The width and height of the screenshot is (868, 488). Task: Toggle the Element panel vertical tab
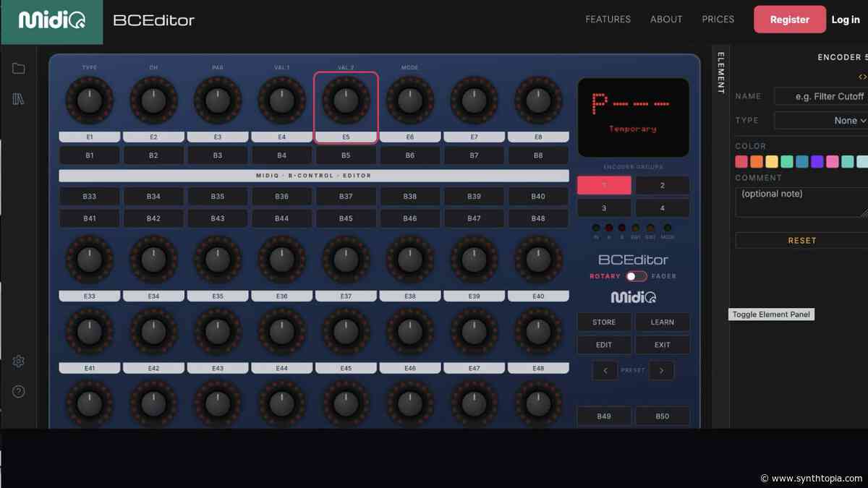click(x=720, y=73)
